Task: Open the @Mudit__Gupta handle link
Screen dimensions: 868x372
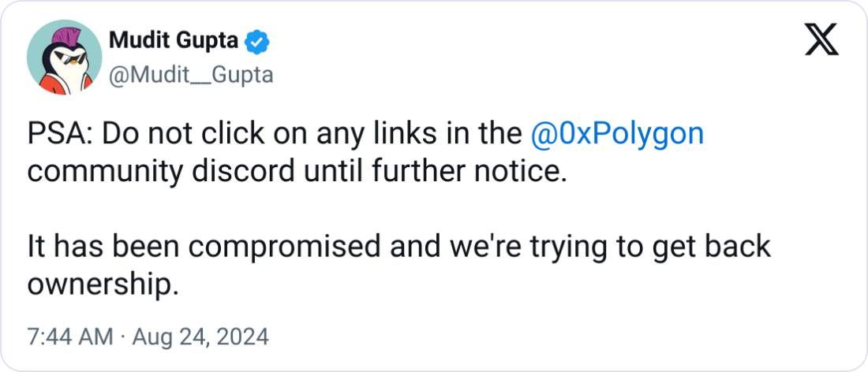Action: [x=191, y=75]
